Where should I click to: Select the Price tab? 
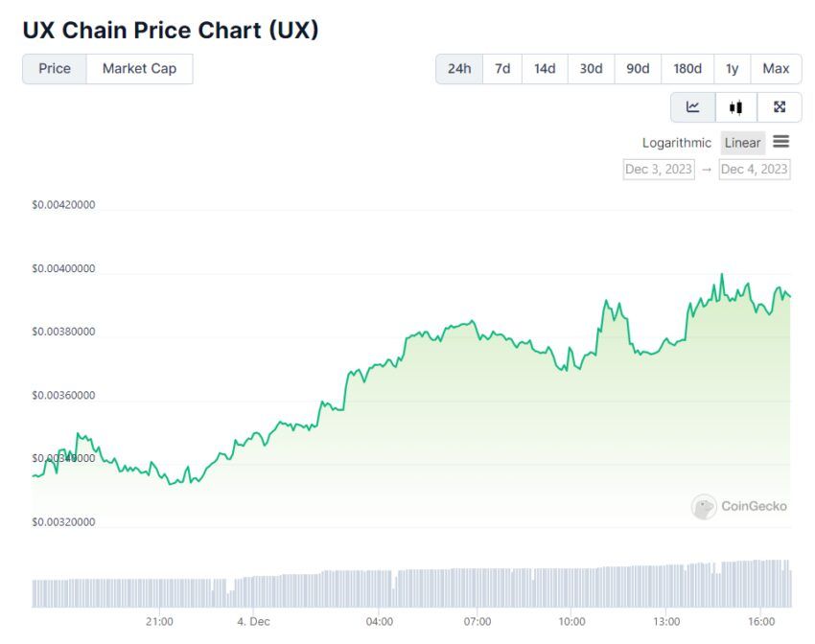55,69
